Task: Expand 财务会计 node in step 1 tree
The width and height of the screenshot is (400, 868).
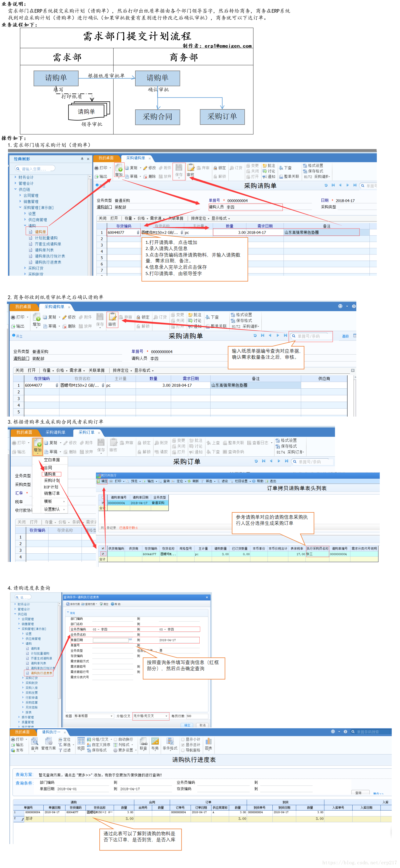Action: point(15,177)
